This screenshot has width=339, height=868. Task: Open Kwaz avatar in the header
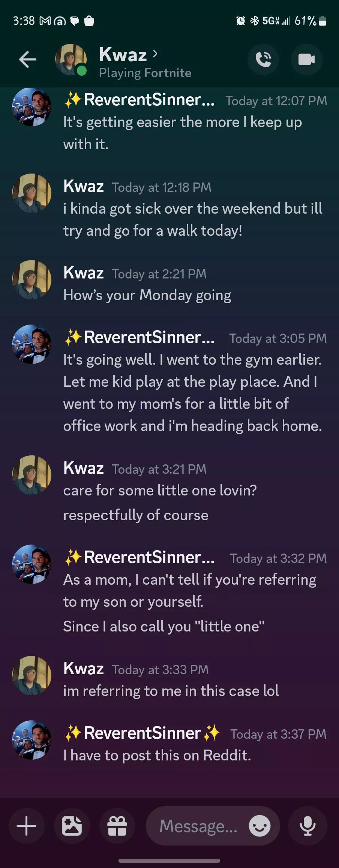[70, 60]
